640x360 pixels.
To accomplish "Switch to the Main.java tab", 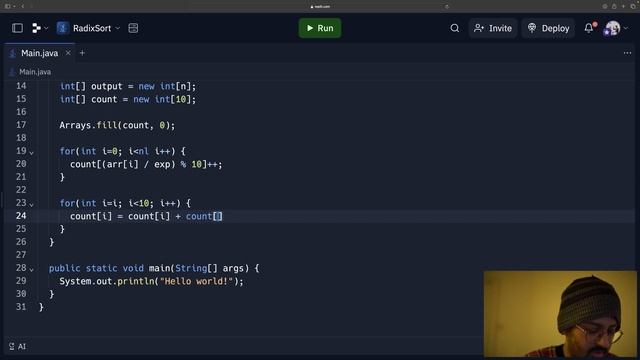I will pos(39,53).
